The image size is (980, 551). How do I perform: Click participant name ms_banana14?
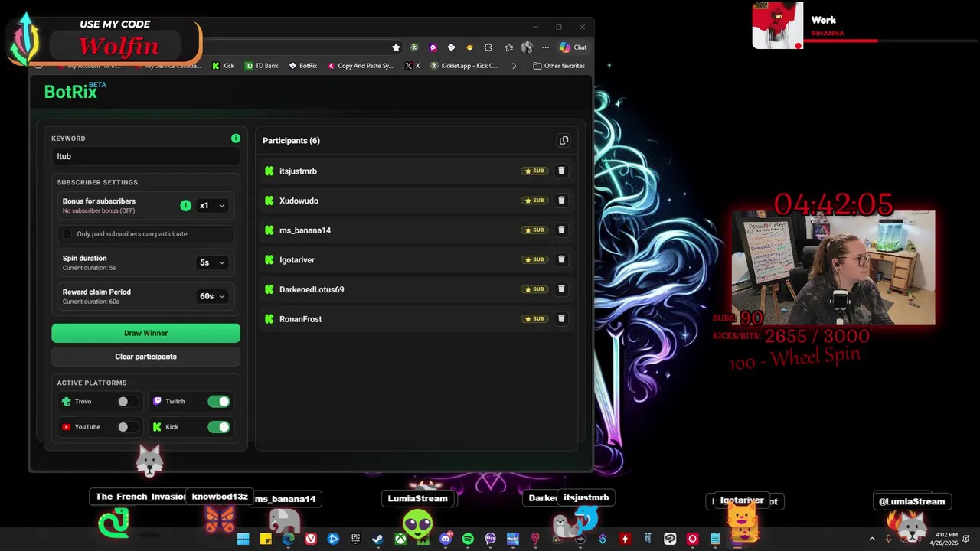[305, 230]
